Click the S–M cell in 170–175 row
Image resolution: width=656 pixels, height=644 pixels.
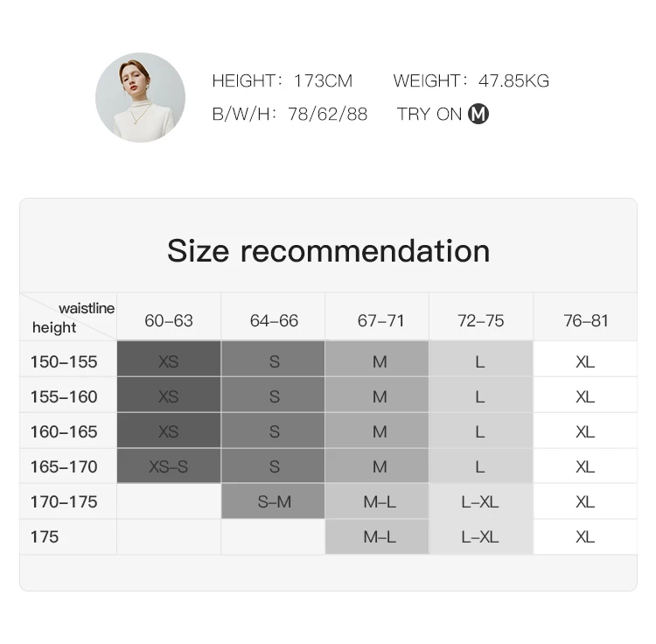(273, 501)
